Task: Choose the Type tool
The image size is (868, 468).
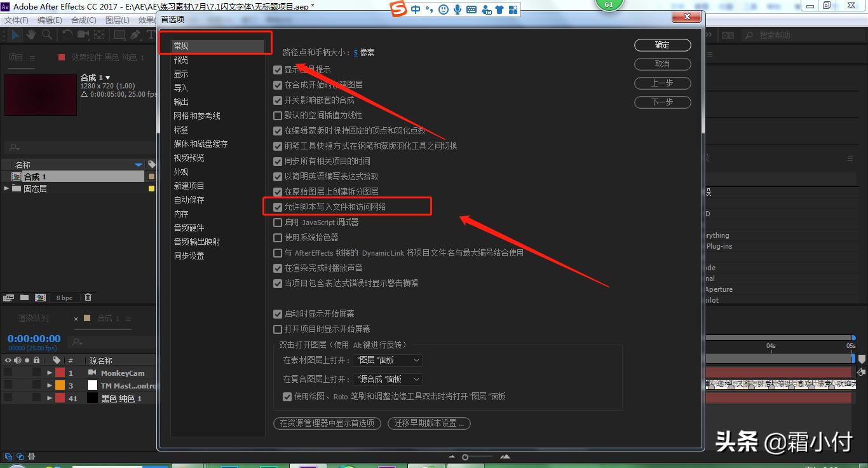Action: pos(151,34)
